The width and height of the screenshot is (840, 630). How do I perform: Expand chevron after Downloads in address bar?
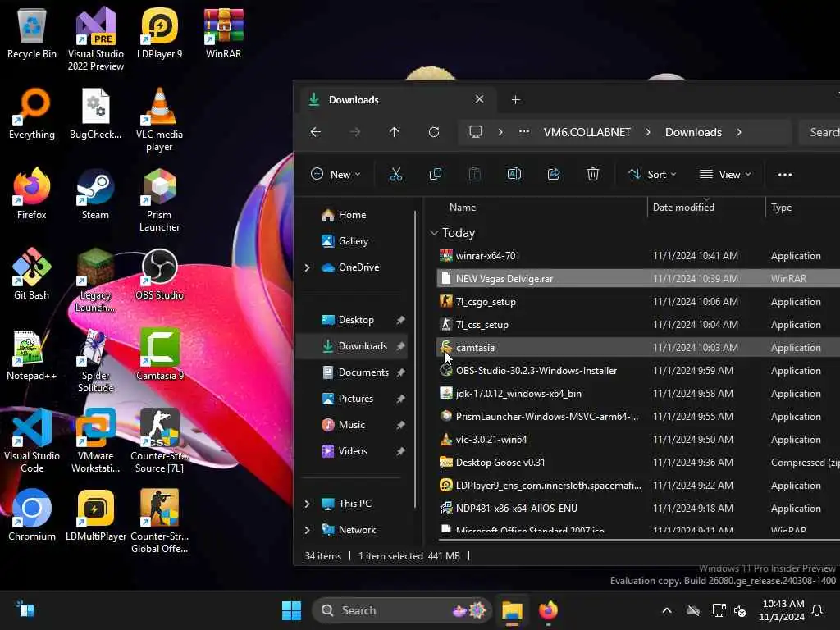739,132
